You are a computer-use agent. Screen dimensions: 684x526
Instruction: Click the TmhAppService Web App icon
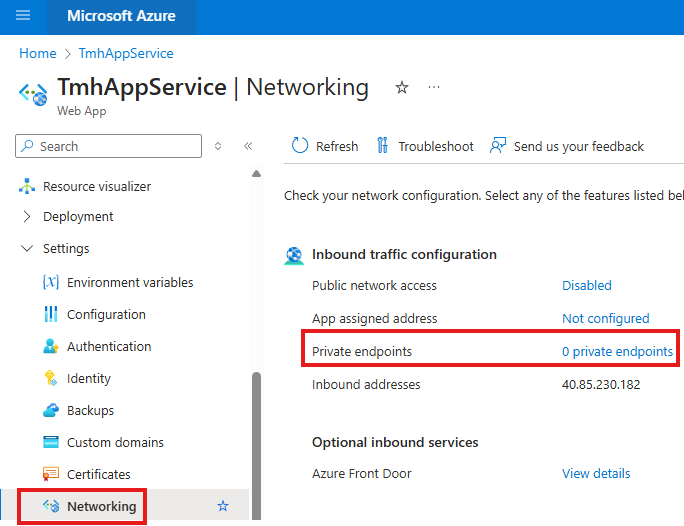coord(33,94)
